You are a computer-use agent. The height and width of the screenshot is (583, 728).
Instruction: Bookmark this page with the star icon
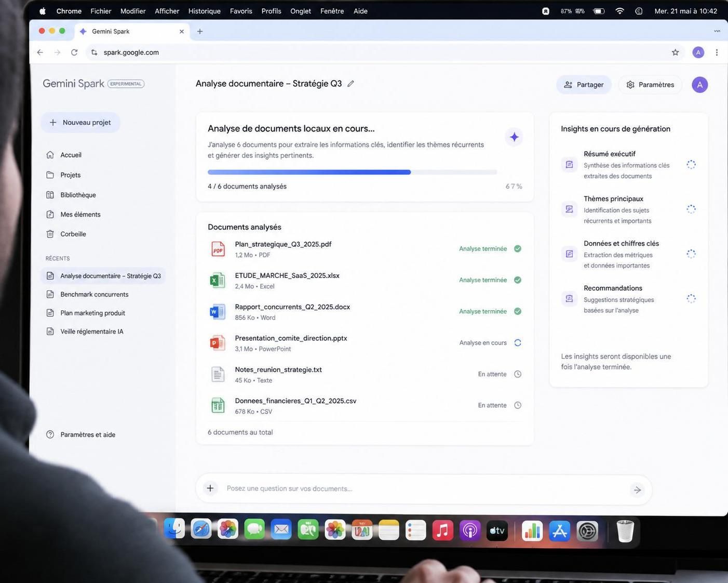click(x=675, y=52)
